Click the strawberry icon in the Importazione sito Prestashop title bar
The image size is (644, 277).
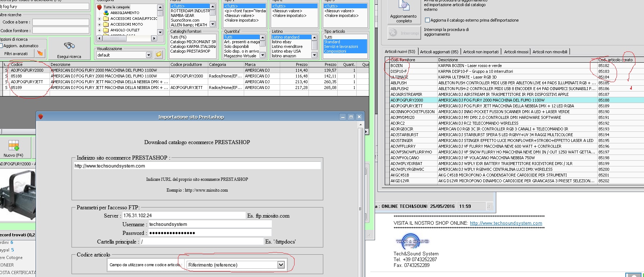(41, 117)
